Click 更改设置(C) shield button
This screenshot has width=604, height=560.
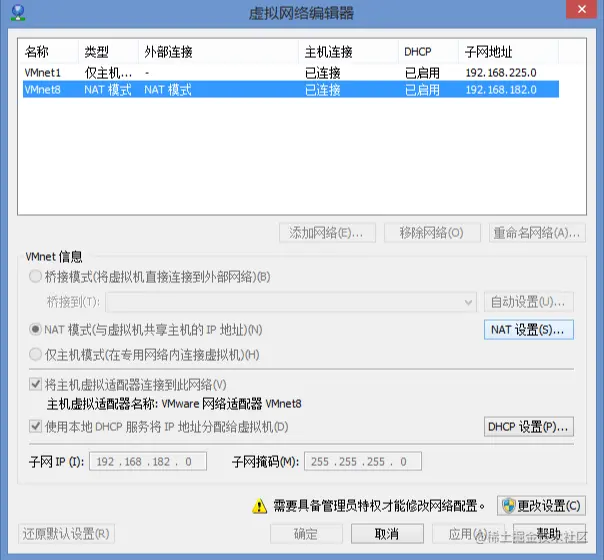click(x=541, y=506)
